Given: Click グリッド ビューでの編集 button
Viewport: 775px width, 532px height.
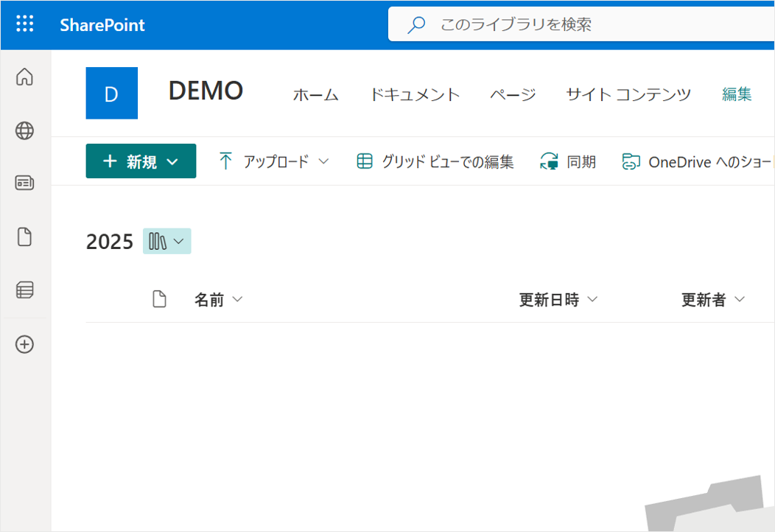Looking at the screenshot, I should point(435,161).
